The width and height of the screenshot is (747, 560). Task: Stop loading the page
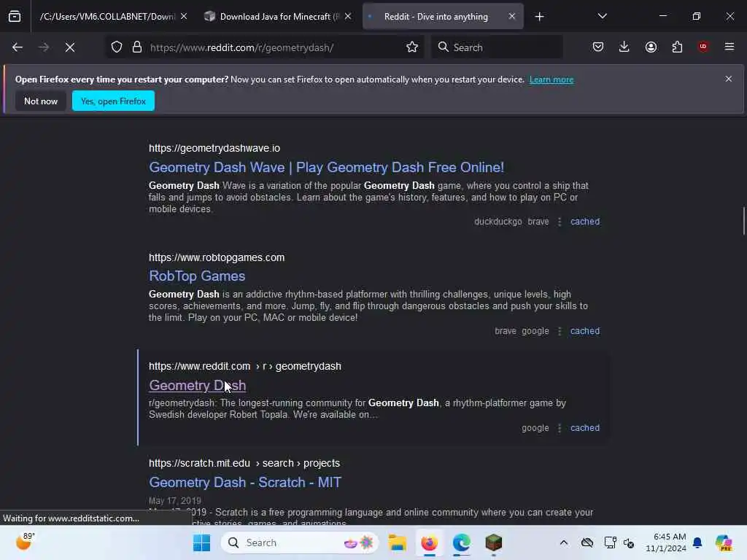tap(70, 47)
